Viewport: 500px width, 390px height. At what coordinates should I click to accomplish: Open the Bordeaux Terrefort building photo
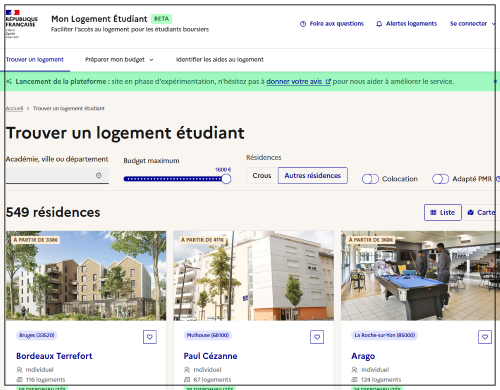point(86,276)
